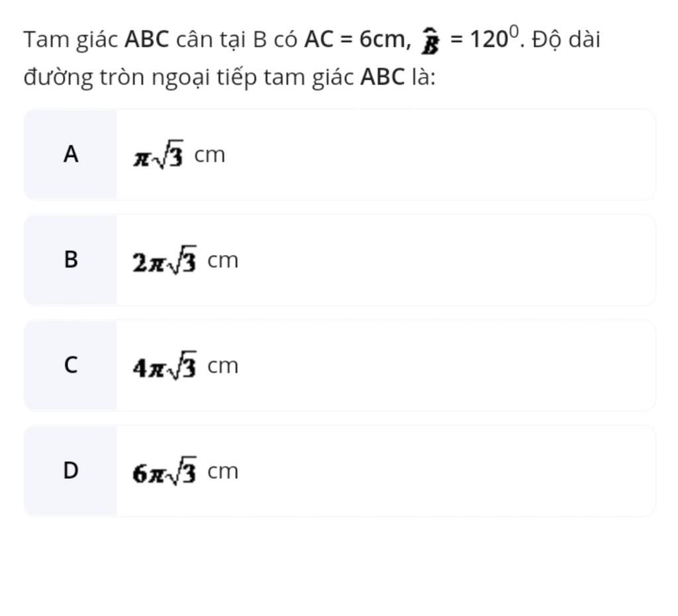Click bold 'ABC' before 'là:'
This screenshot has height=616, width=678.
coord(383,77)
